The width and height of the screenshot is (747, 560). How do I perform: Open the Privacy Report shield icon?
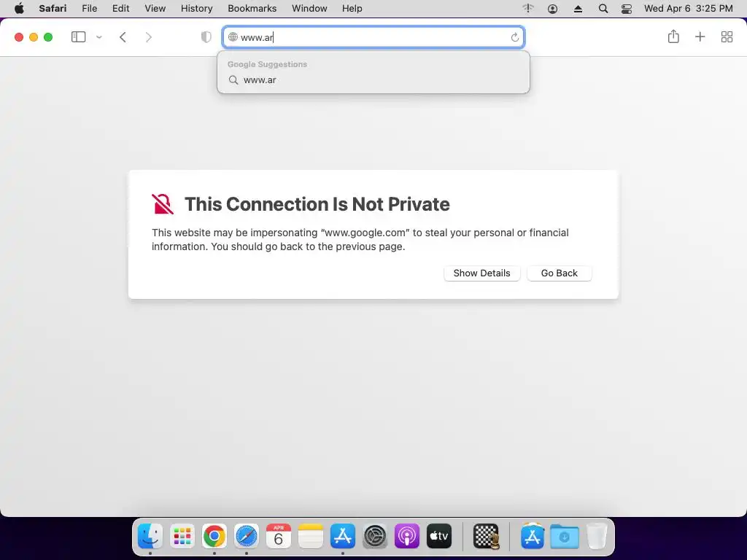(206, 37)
